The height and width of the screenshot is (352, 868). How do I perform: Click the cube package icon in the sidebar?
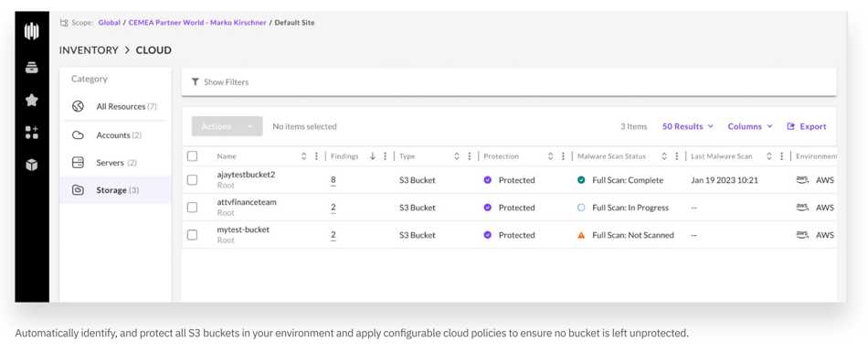(32, 165)
